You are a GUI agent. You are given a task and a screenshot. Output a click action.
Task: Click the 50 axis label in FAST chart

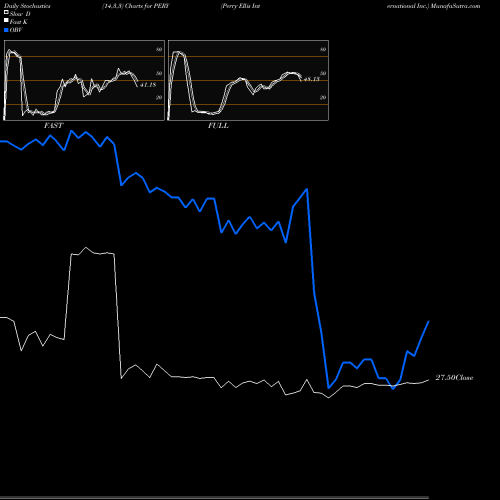point(159,73)
